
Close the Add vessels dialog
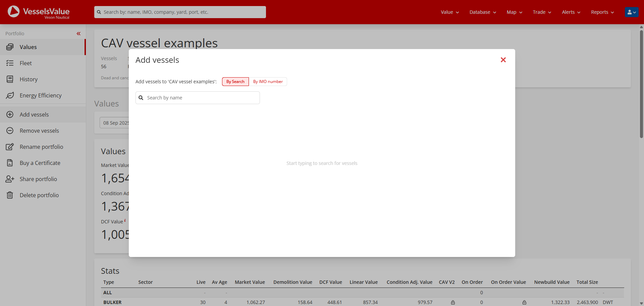[x=503, y=60]
